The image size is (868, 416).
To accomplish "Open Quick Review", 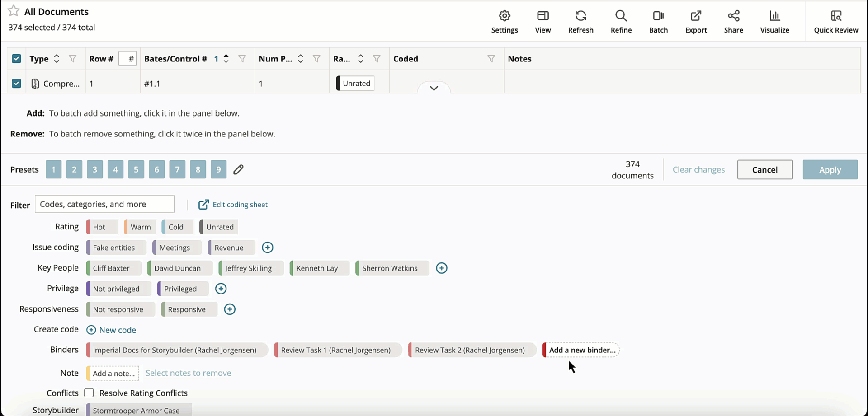I will point(836,20).
